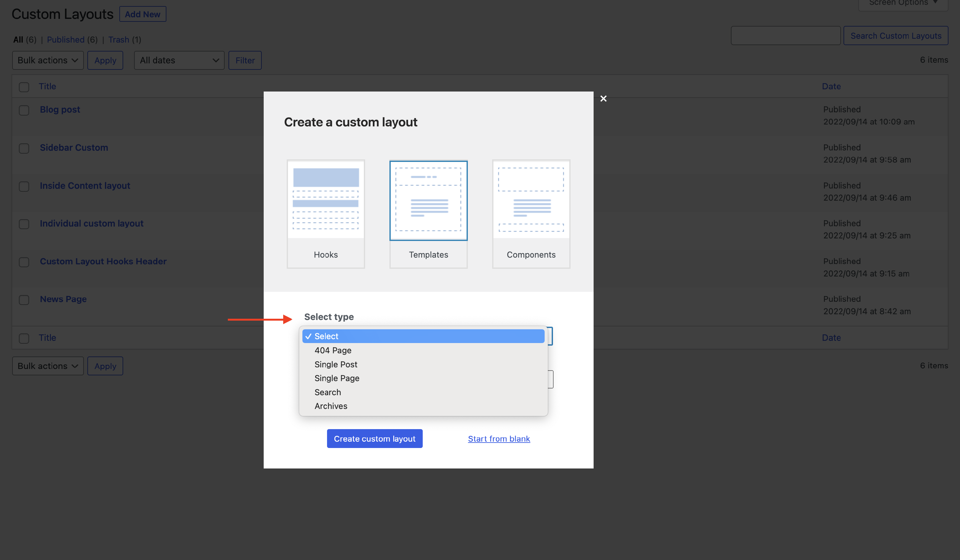Expand the top Bulk actions dropdown

pos(48,60)
